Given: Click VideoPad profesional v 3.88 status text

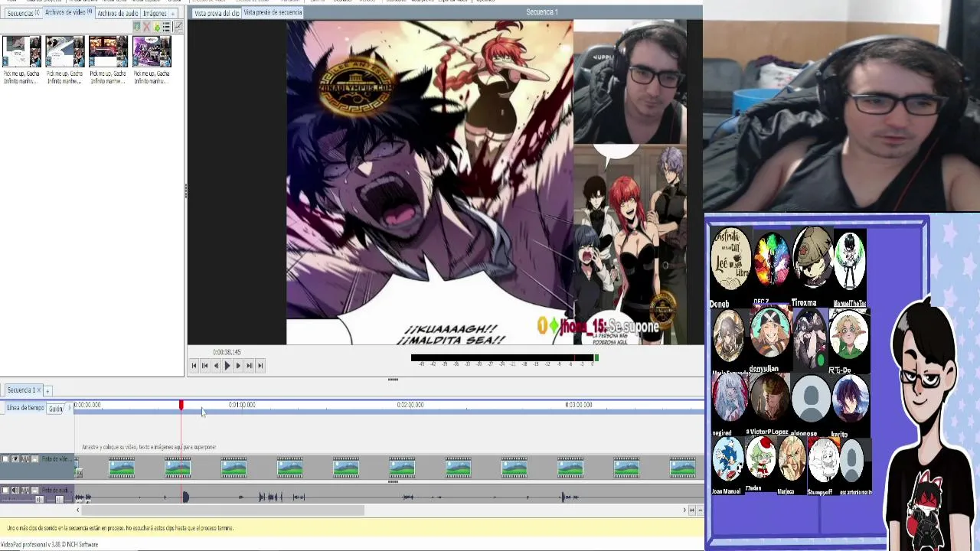Looking at the screenshot, I should [x=50, y=545].
